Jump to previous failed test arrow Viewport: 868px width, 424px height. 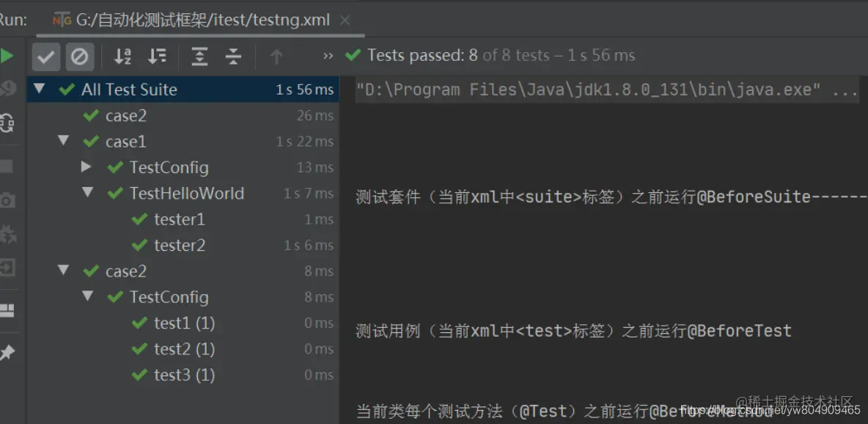[x=276, y=56]
